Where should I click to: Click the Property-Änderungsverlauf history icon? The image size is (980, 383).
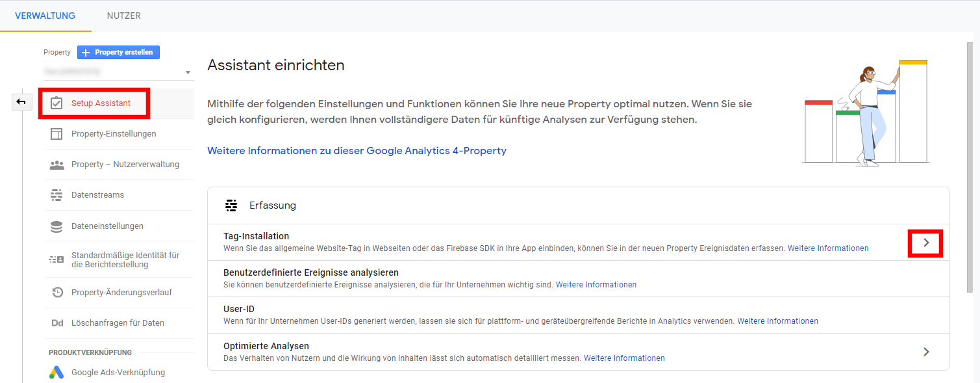pos(57,293)
